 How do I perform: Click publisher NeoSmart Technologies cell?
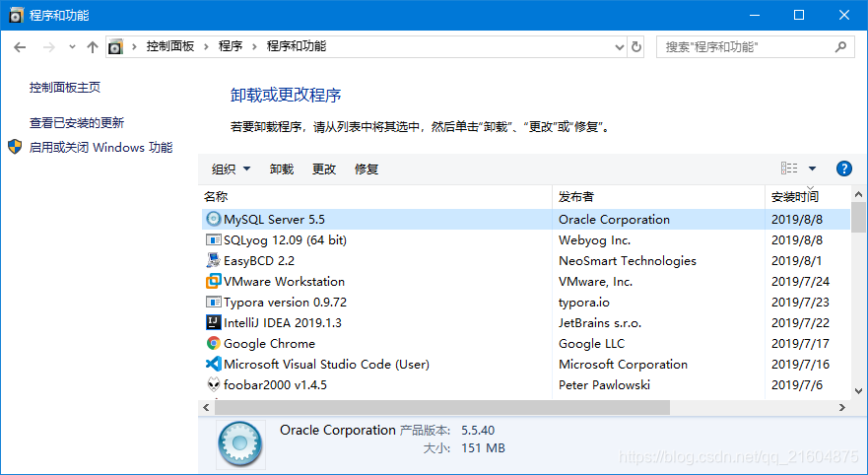[628, 261]
